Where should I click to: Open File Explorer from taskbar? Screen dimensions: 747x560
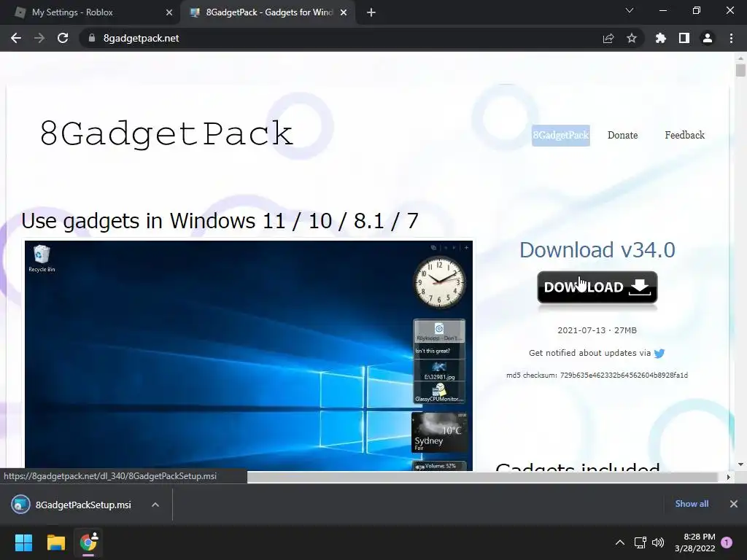pos(55,542)
